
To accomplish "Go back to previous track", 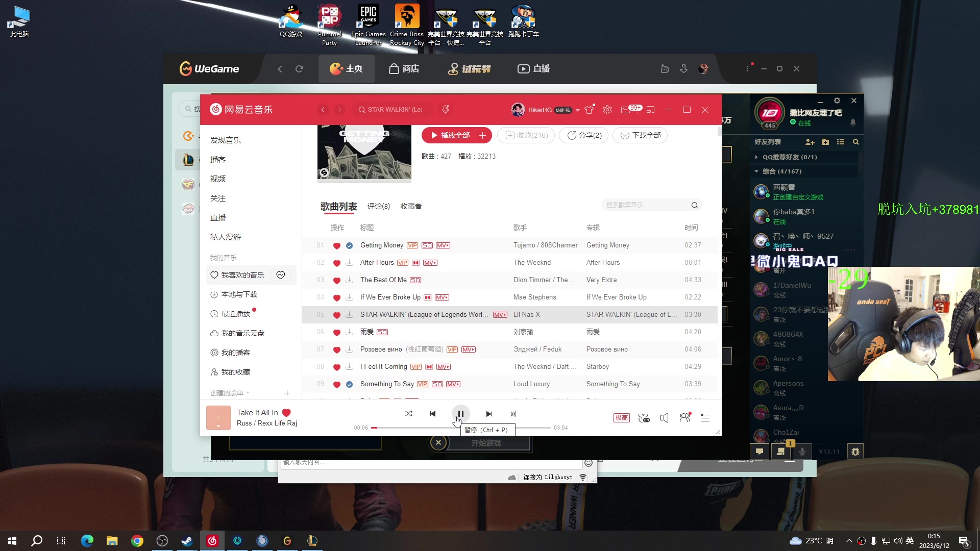I will pos(433,414).
